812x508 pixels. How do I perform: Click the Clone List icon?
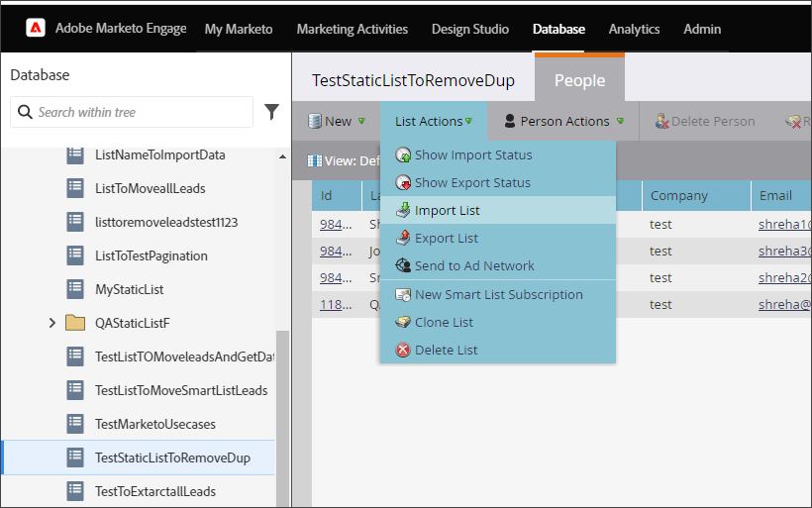click(x=403, y=322)
